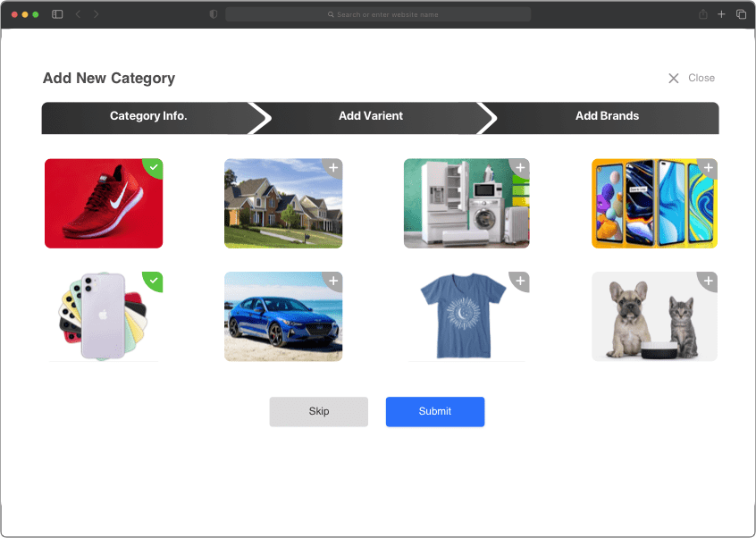Add the blue t-shirt category plus icon
Screen dimensions: 756x538
520,281
